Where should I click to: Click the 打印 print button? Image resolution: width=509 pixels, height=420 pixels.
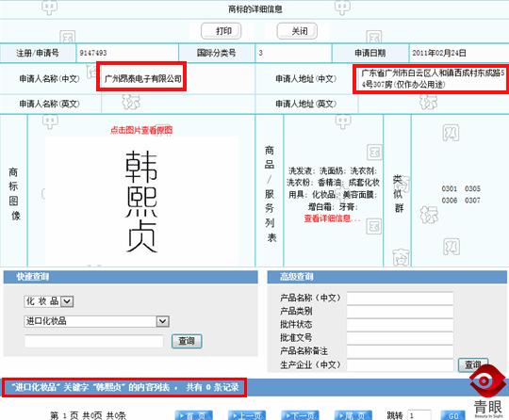coord(222,31)
